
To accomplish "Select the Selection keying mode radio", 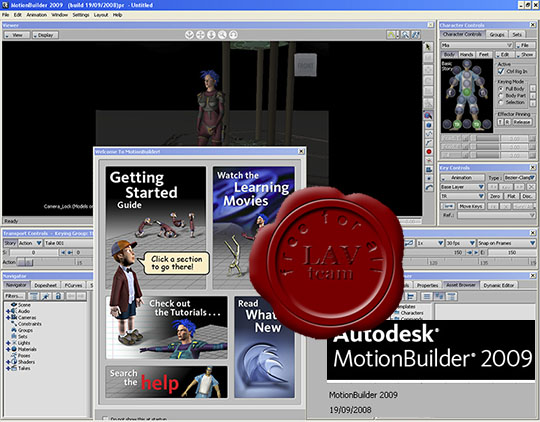I will coord(501,102).
